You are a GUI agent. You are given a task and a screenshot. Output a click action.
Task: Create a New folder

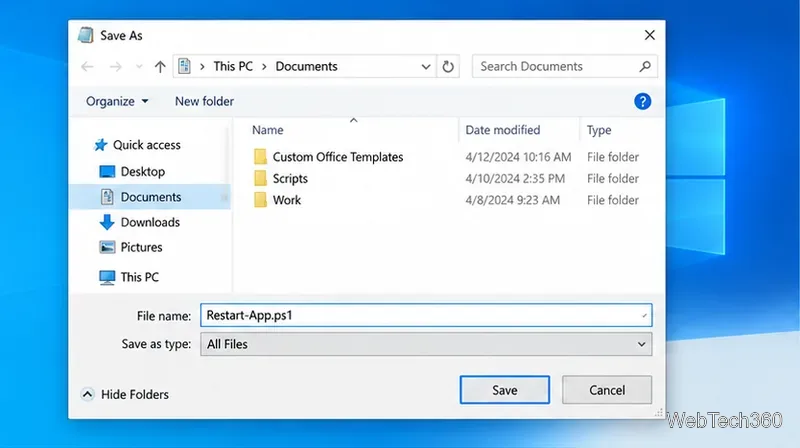click(204, 101)
